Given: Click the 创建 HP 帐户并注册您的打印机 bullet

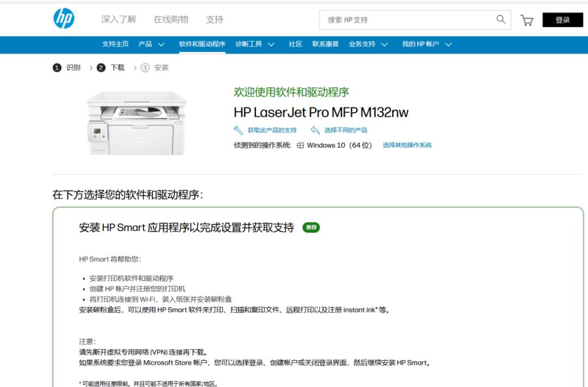Looking at the screenshot, I should (x=137, y=289).
